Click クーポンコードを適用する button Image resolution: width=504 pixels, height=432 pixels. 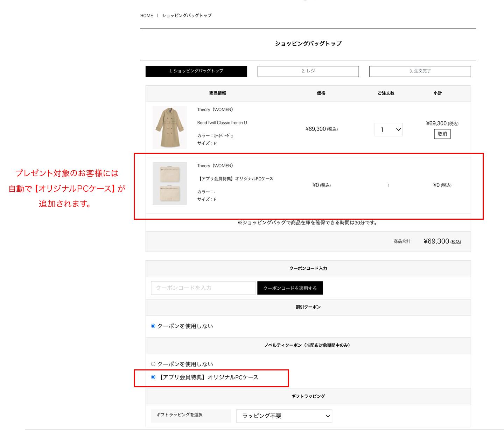click(290, 288)
